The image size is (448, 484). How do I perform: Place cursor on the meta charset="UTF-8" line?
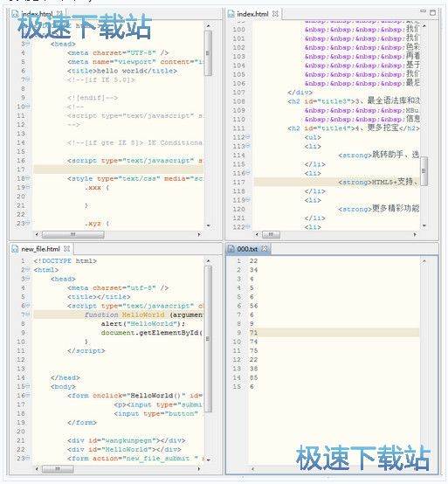[x=118, y=52]
